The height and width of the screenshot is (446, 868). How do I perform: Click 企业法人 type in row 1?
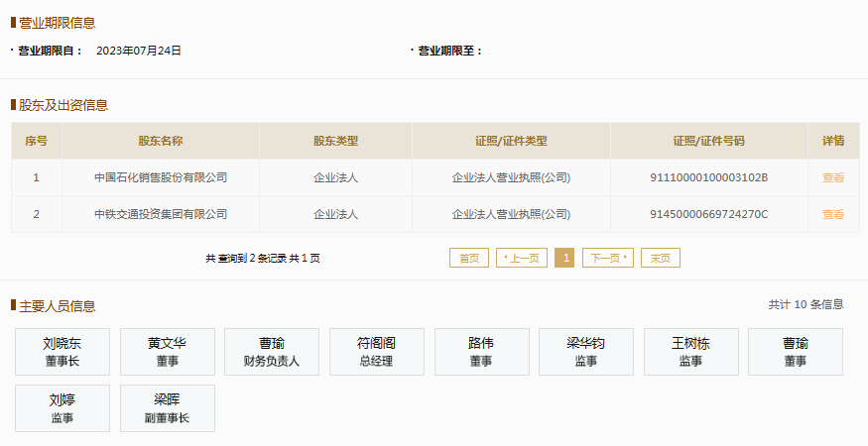click(x=335, y=177)
